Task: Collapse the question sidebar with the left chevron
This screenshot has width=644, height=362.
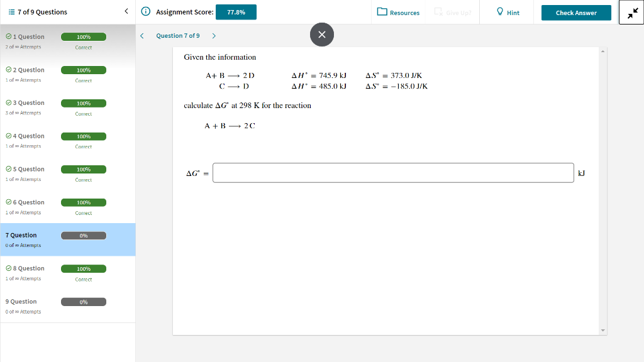Action: pyautogui.click(x=126, y=11)
